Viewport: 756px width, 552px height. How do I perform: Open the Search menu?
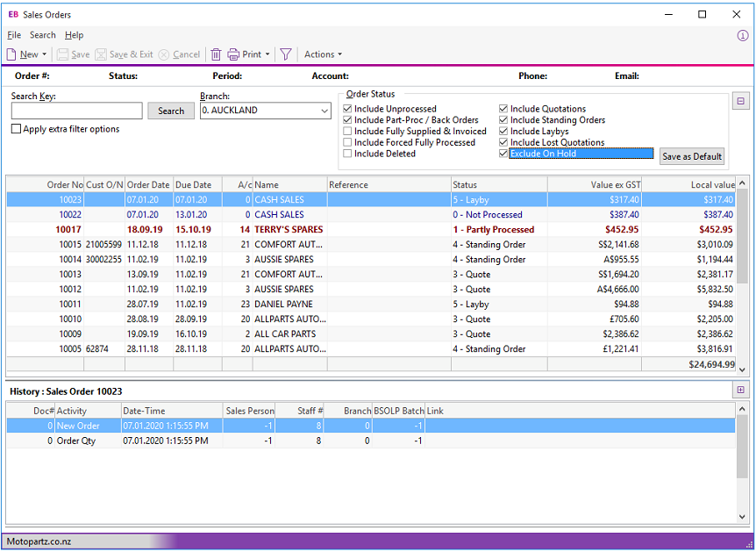pyautogui.click(x=41, y=35)
